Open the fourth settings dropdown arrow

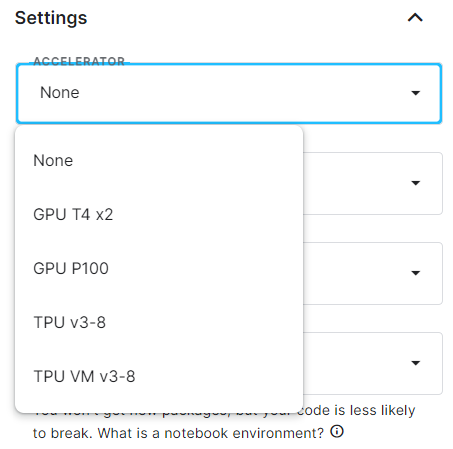coord(415,363)
